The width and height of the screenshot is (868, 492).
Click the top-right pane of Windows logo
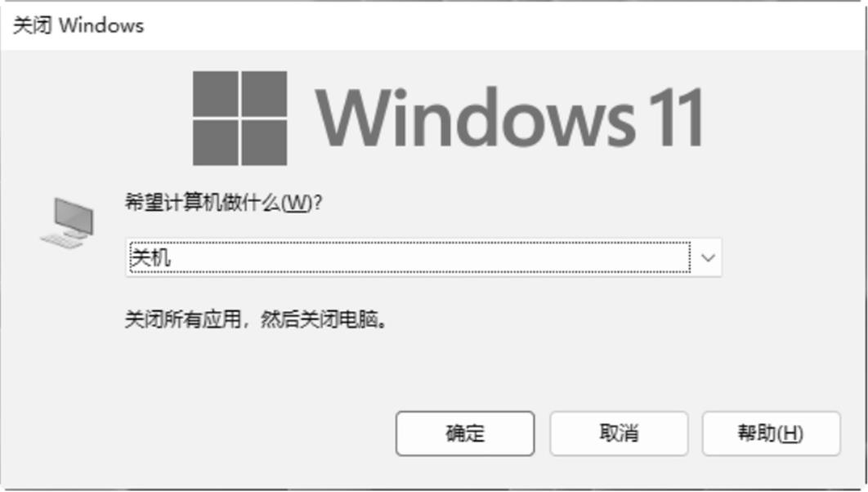click(x=265, y=93)
